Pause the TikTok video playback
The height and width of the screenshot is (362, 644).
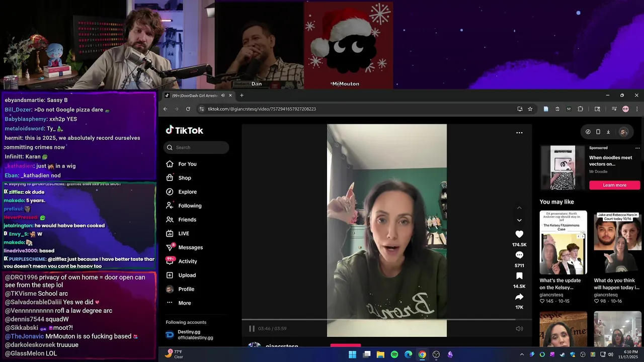coord(252,328)
